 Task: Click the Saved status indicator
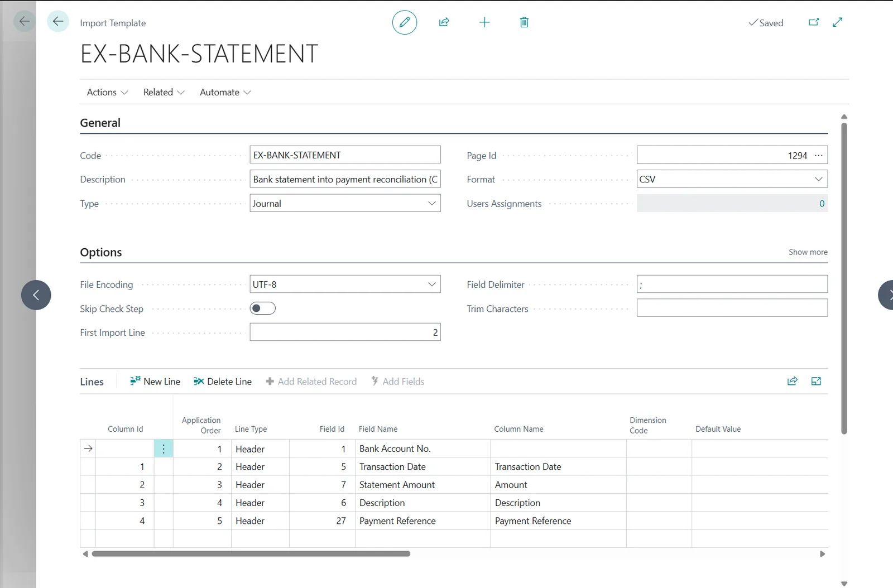click(x=766, y=23)
